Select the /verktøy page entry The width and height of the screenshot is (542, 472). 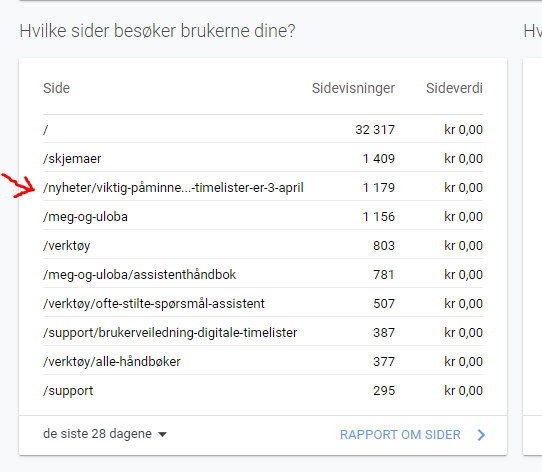point(66,246)
